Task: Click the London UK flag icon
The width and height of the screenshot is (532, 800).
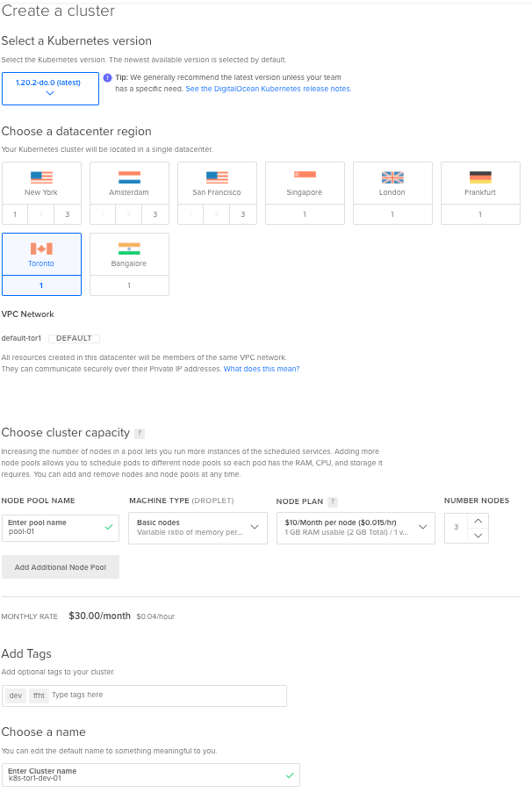Action: [392, 177]
